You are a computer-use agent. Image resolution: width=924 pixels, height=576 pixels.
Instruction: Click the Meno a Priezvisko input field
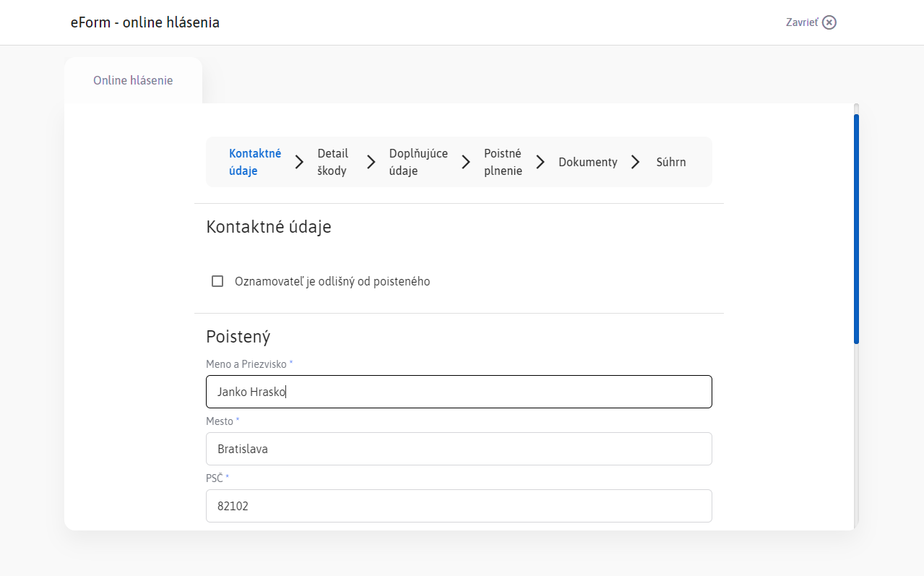(x=459, y=392)
